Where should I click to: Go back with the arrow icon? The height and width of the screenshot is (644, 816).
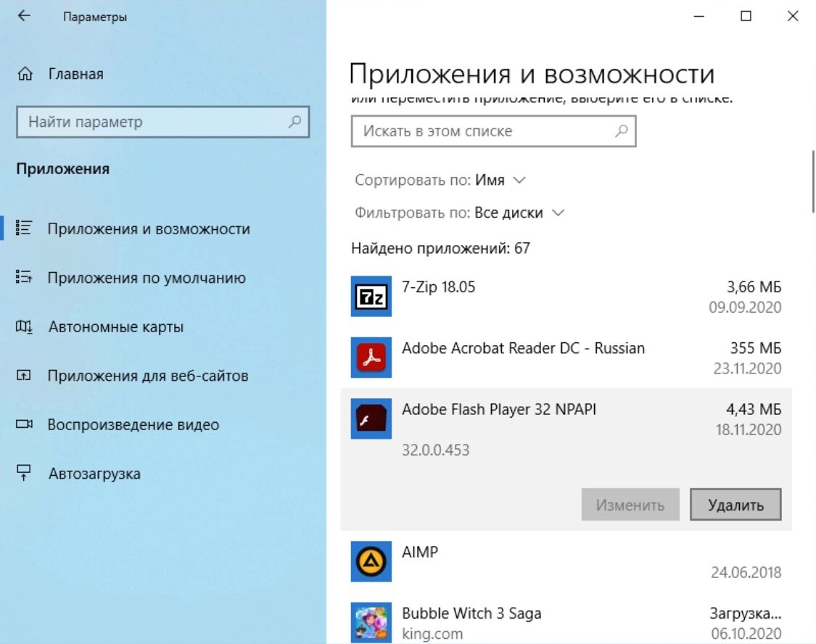click(x=24, y=16)
